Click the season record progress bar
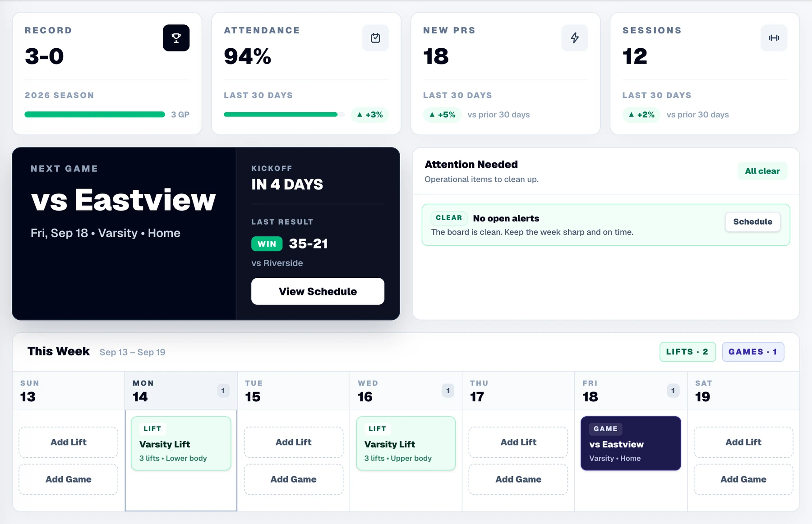This screenshot has width=812, height=524. 95,115
